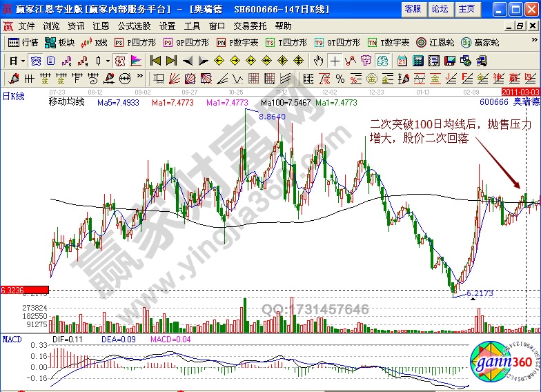
Task: Open the 公式选股 menu
Action: coord(134,26)
